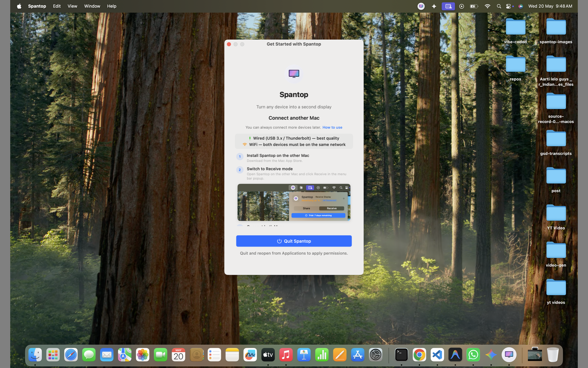Open Spantop menu in menu bar
The height and width of the screenshot is (368, 588).
37,6
